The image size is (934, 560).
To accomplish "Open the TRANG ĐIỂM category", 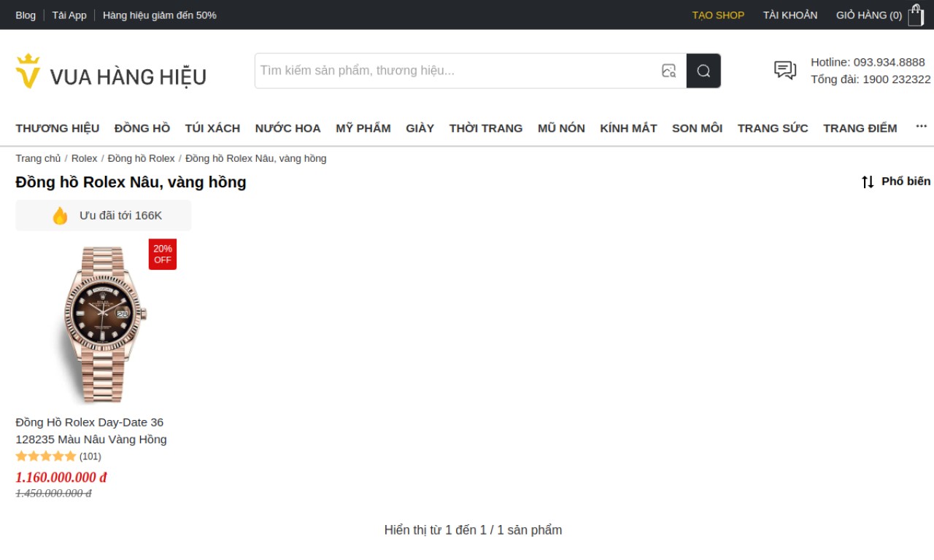I will (x=860, y=128).
